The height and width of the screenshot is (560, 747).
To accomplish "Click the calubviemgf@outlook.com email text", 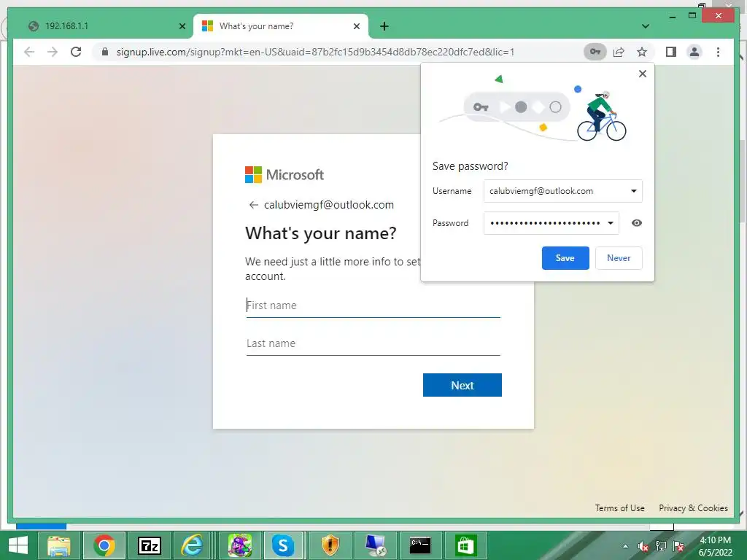I will pos(329,205).
